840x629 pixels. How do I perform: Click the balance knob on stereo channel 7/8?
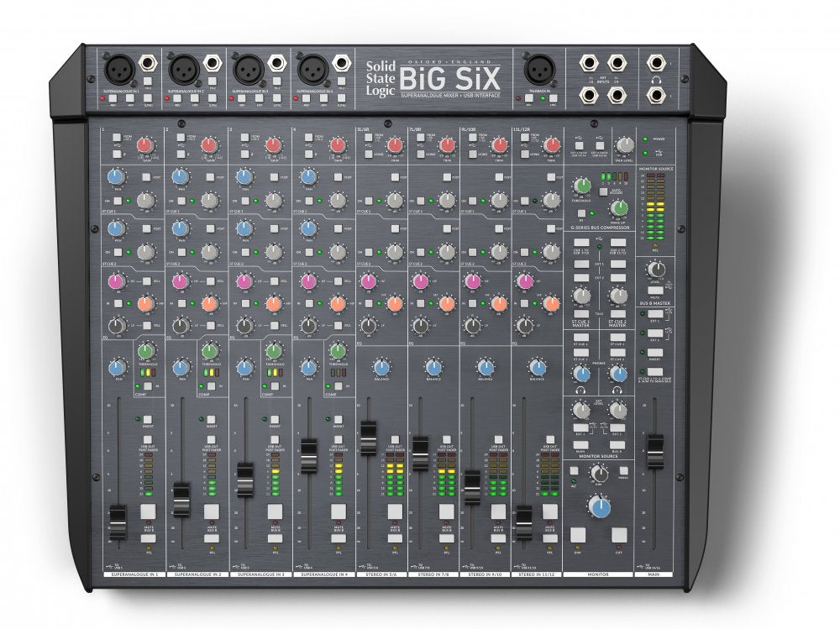(x=433, y=367)
